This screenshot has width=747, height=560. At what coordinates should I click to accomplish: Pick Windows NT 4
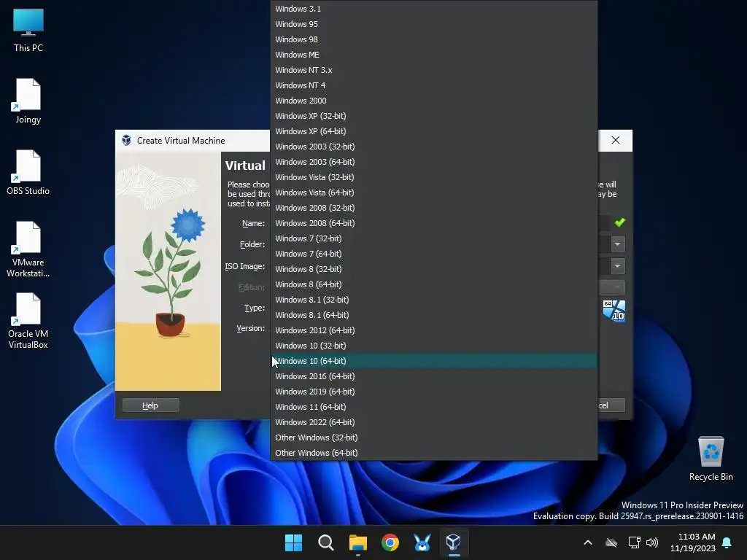434,85
